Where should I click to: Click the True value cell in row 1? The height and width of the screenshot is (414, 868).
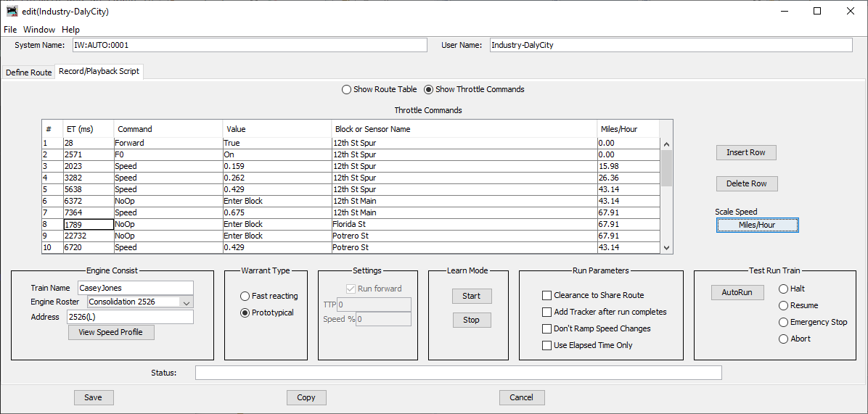(277, 143)
